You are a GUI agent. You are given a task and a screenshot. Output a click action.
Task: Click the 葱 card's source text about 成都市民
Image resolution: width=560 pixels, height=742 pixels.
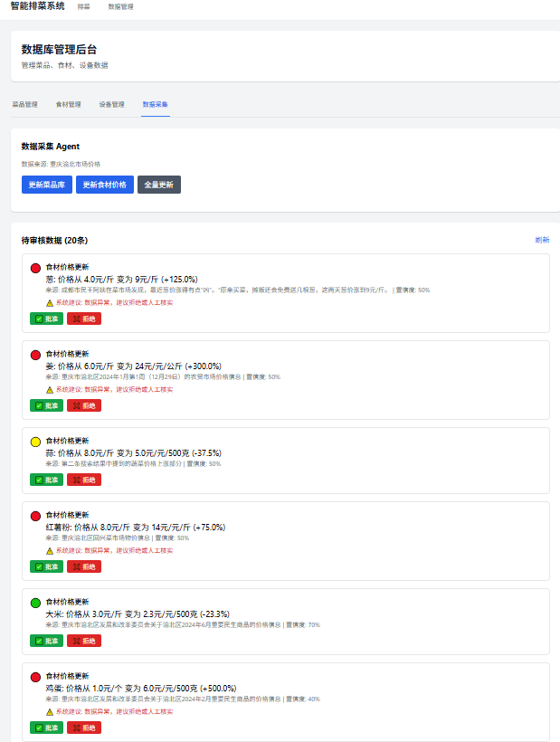click(237, 290)
